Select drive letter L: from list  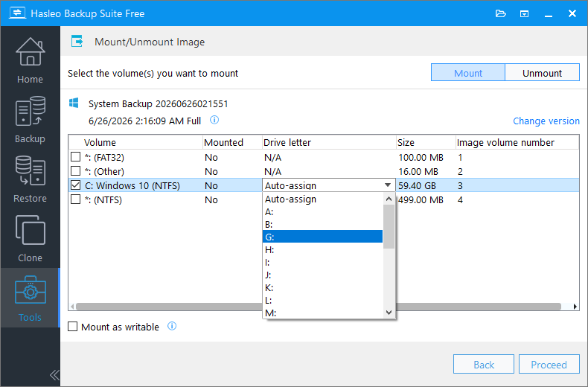[322, 301]
